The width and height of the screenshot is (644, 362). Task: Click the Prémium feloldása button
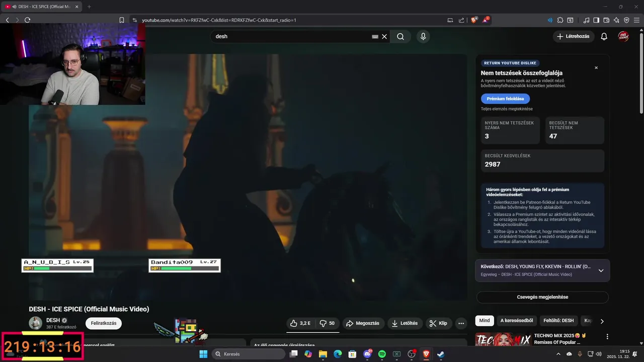(x=505, y=99)
